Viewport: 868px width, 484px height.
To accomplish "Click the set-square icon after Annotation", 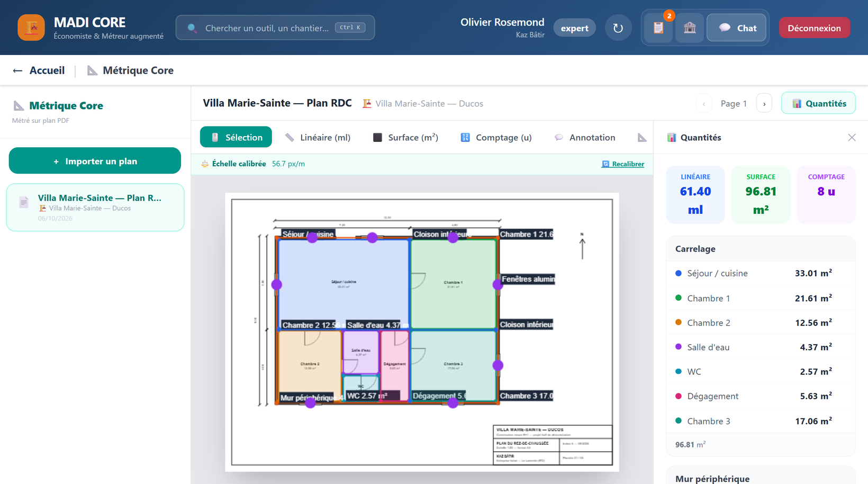I will tap(642, 138).
